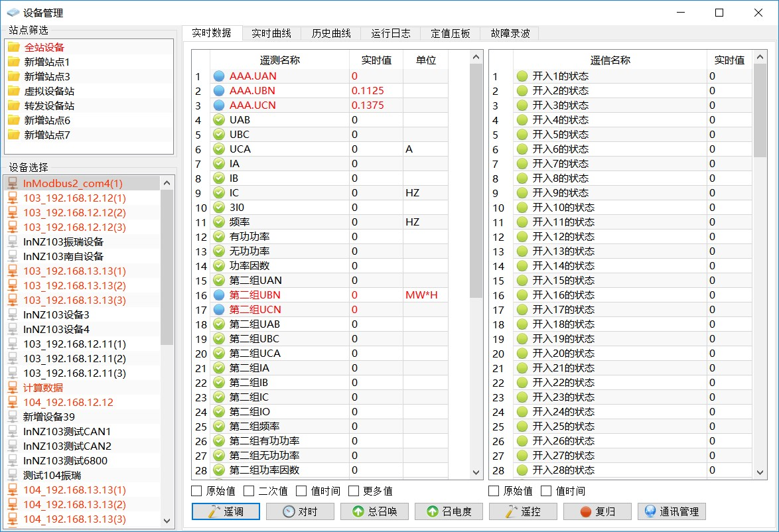Image resolution: width=779 pixels, height=532 pixels.
Task: Click the folder icon for 虚拟设备站
Action: 13,91
